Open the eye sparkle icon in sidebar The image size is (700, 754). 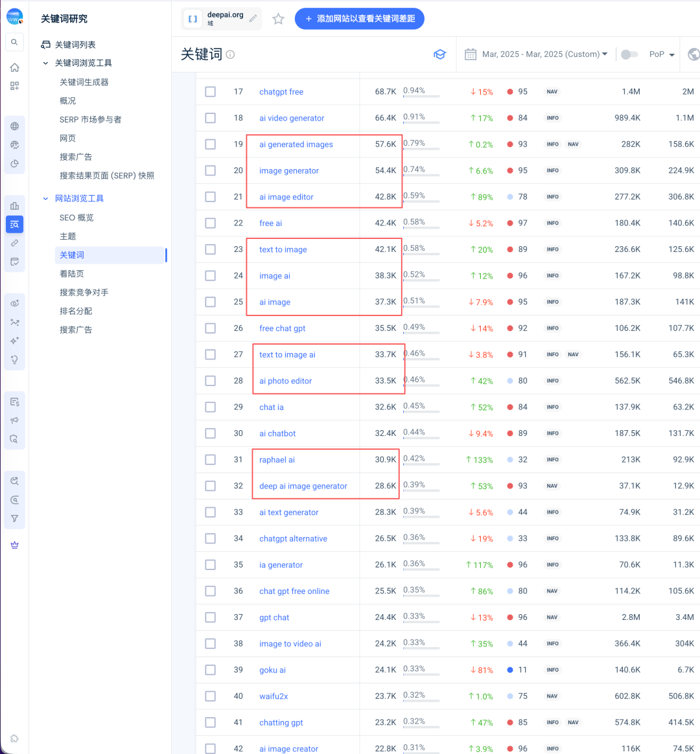tap(14, 303)
